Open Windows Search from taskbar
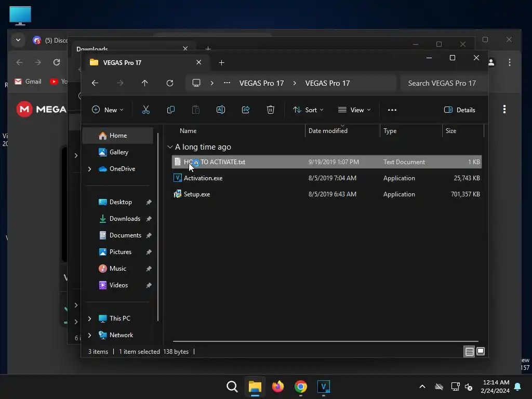This screenshot has width=532, height=399. point(232,387)
